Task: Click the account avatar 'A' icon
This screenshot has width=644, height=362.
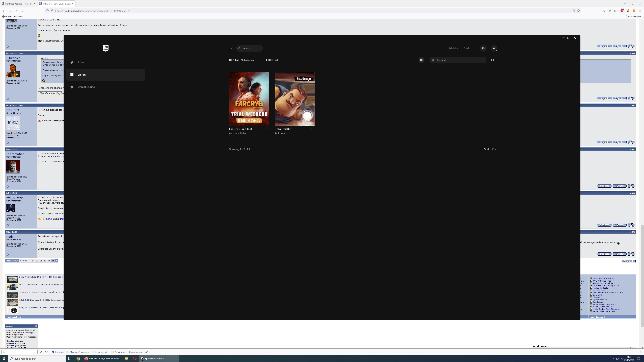Action: [x=494, y=48]
